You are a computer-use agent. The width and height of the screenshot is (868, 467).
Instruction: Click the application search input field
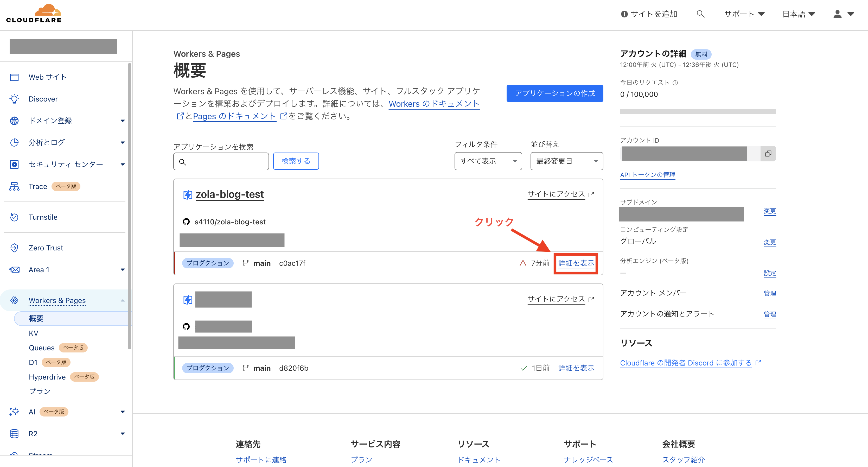[x=226, y=162]
